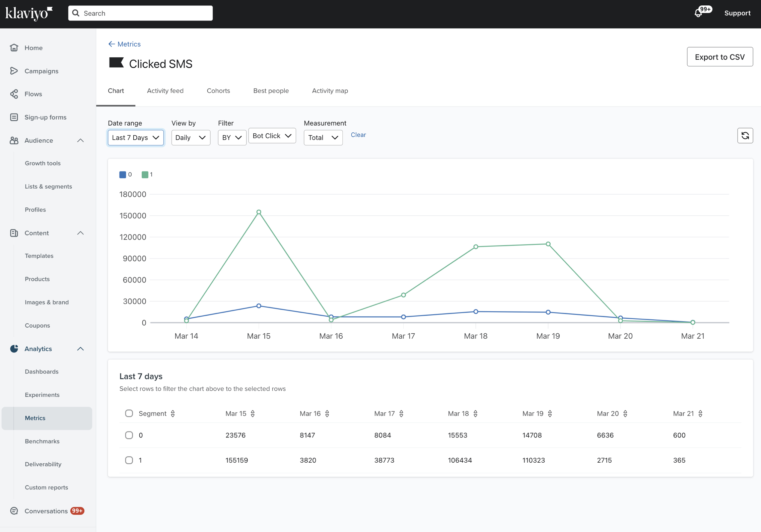This screenshot has height=532, width=761.
Task: Toggle the select-all rows checkbox
Action: point(129,413)
